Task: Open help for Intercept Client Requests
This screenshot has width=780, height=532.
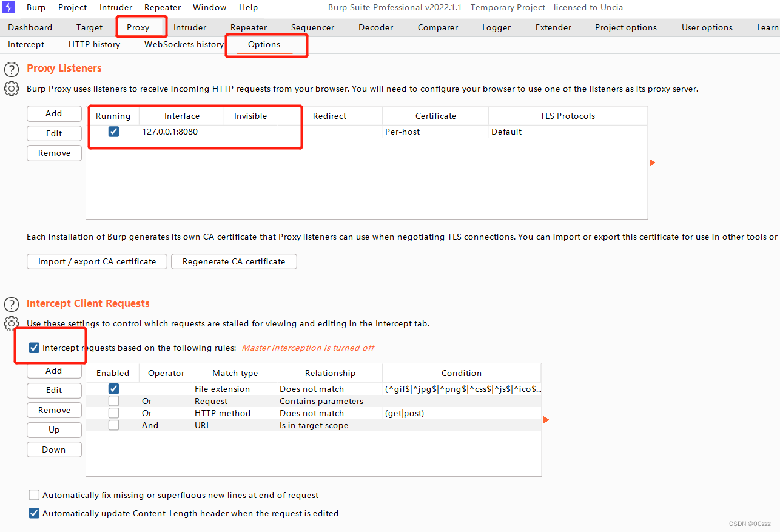Action: point(12,304)
